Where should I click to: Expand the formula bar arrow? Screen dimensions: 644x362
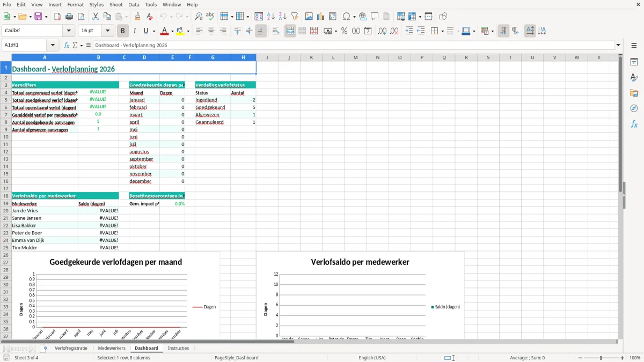(618, 46)
